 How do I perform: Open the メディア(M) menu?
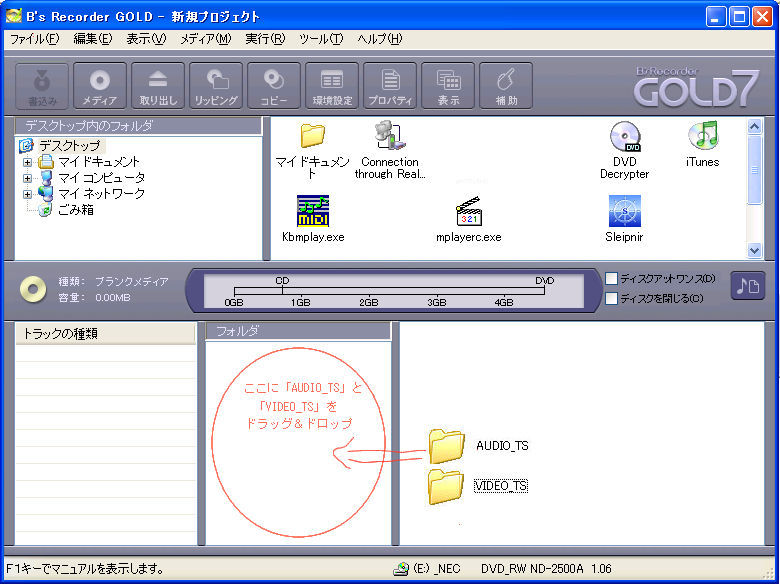pos(206,39)
